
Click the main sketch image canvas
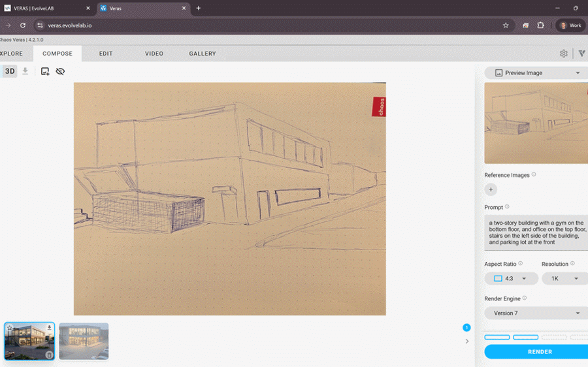(x=229, y=199)
